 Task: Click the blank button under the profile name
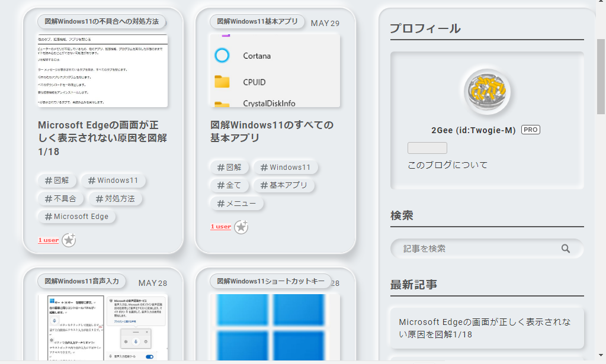[x=427, y=148]
